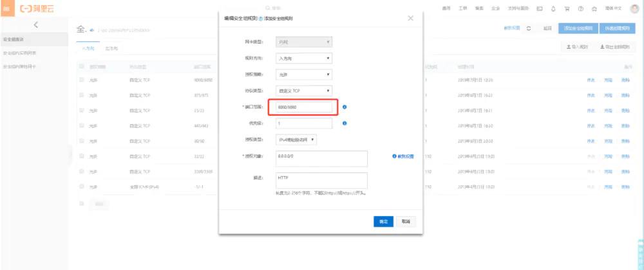
Task: Open the 支持与服务 top menu
Action: coord(518,8)
